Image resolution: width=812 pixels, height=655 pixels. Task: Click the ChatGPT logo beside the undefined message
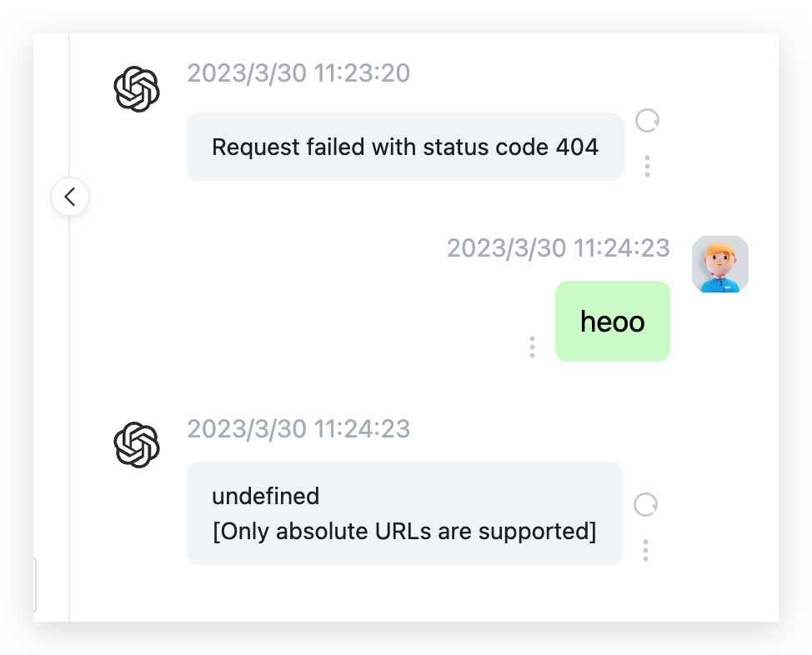tap(136, 444)
